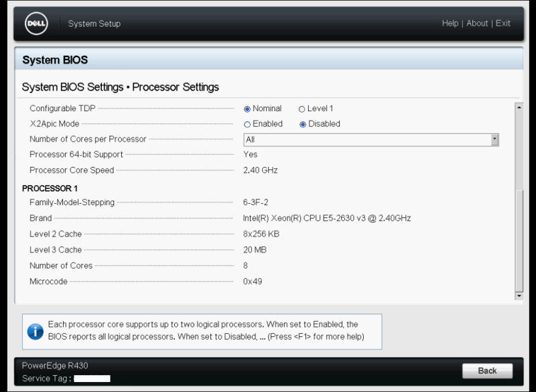Image resolution: width=536 pixels, height=392 pixels.
Task: Click the 8x256 KB value
Action: click(261, 234)
